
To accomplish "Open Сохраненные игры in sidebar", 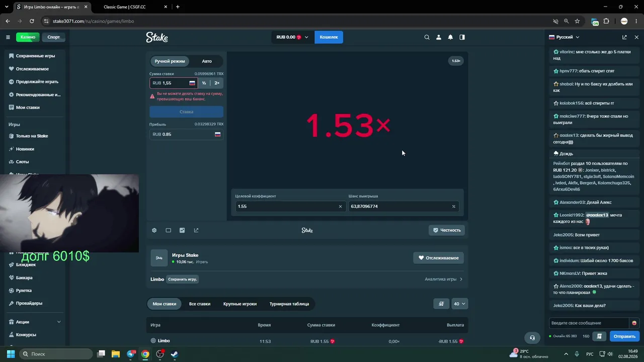I will (35, 56).
